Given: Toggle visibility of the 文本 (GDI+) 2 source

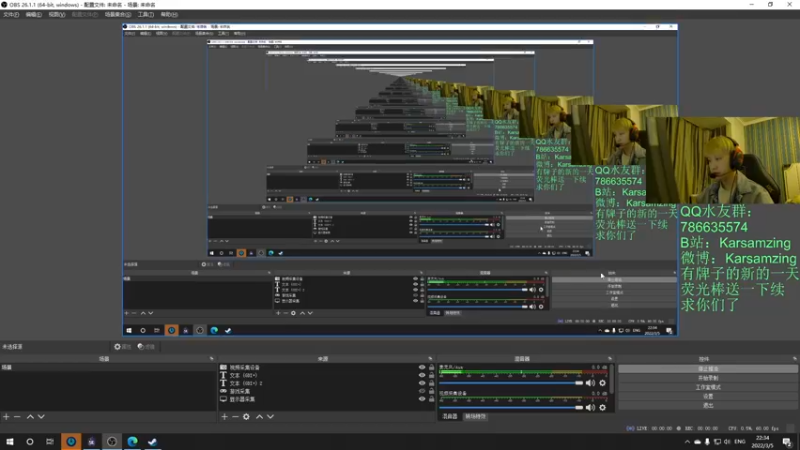Looking at the screenshot, I should tap(422, 383).
